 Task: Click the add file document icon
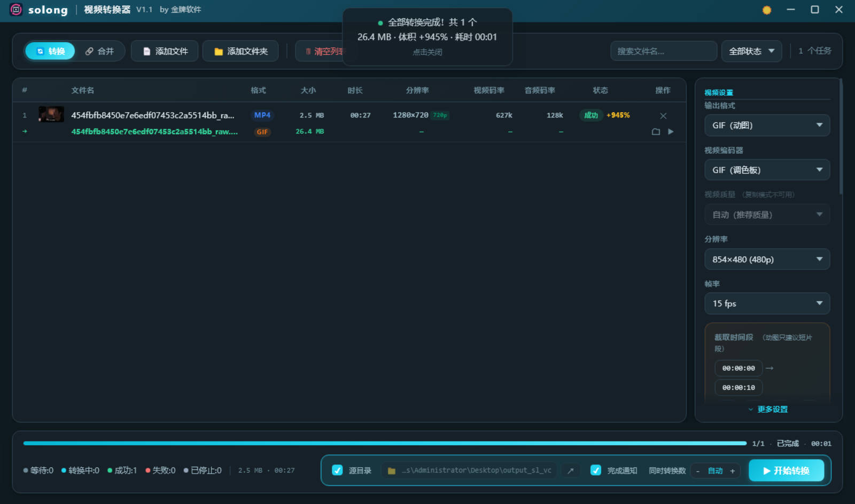point(146,51)
